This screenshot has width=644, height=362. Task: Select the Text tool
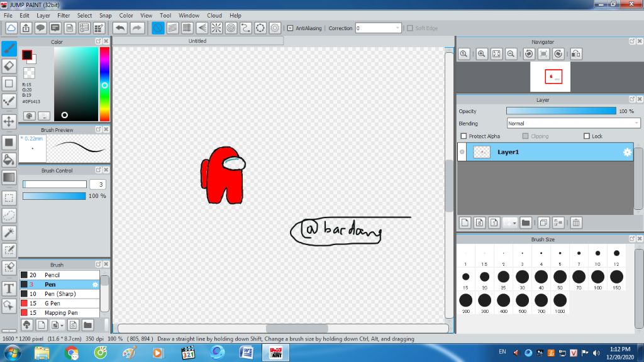9,288
